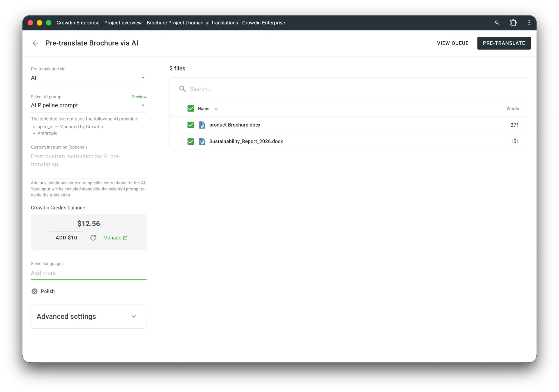Sort files by the Name arrow
Image resolution: width=559 pixels, height=392 pixels.
pyautogui.click(x=216, y=109)
